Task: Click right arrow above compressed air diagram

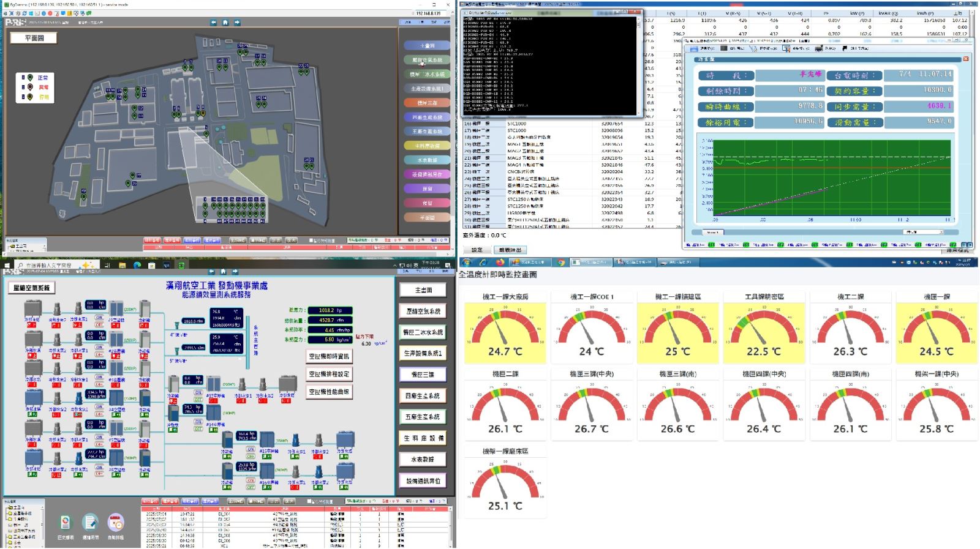Action: point(235,272)
